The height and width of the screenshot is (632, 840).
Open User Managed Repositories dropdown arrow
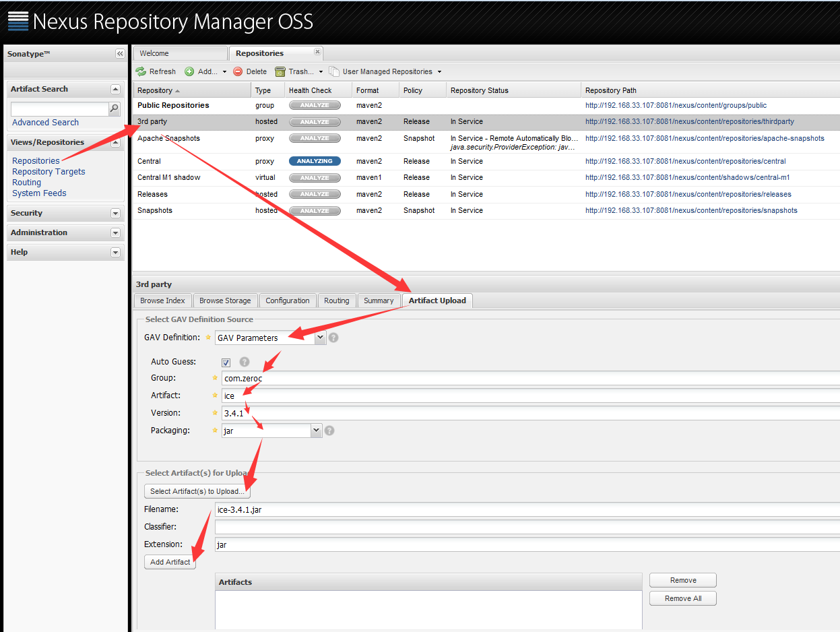click(439, 71)
